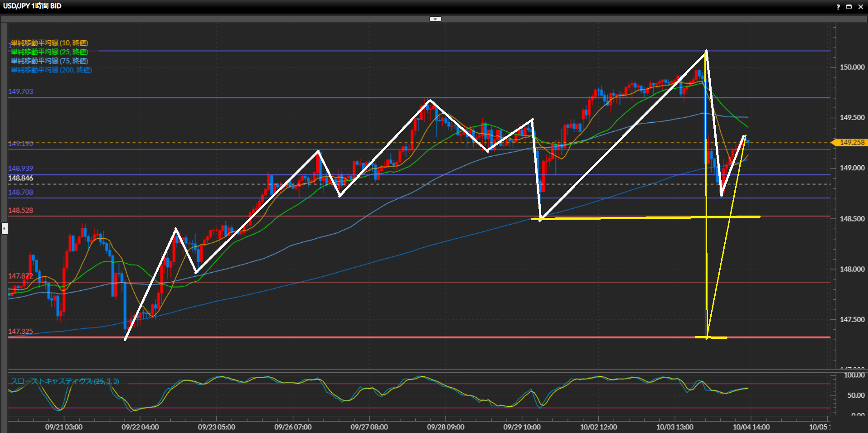Image resolution: width=868 pixels, height=433 pixels.
Task: Click the 147.325 thick red support line label
Action: (20, 332)
